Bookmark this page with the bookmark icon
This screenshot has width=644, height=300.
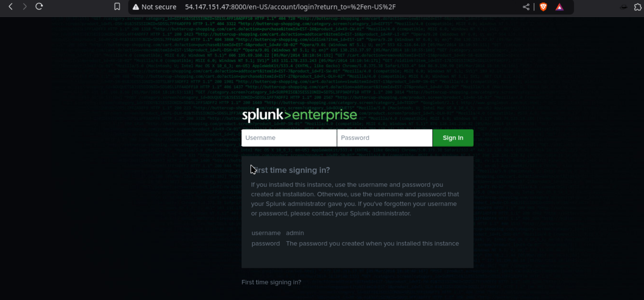117,7
